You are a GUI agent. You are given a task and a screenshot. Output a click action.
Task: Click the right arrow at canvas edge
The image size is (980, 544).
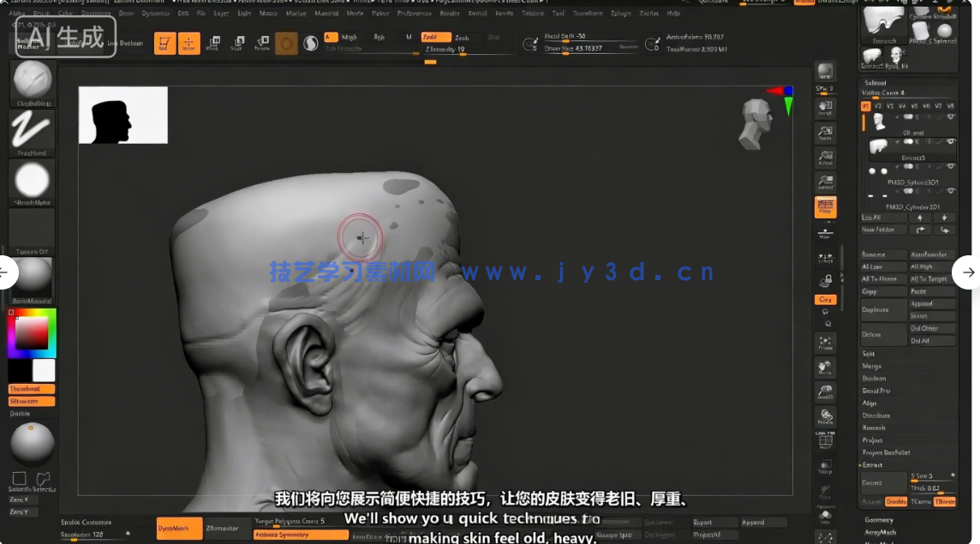(969, 272)
